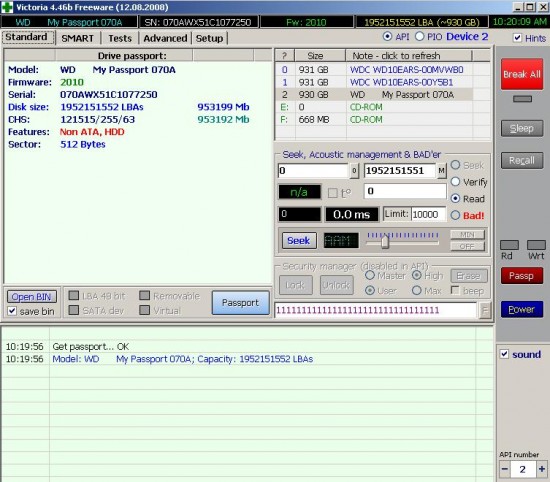
Task: Click the M button beside end LBA
Action: (441, 171)
